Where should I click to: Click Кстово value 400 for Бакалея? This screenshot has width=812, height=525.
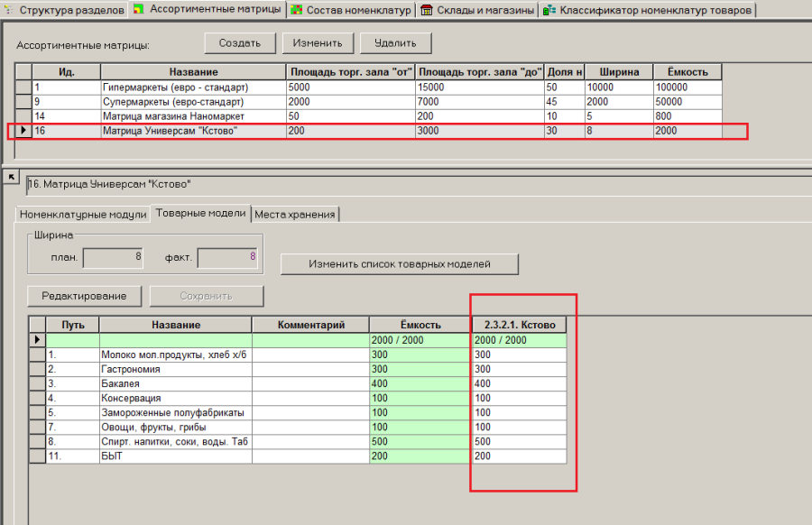pyautogui.click(x=520, y=383)
